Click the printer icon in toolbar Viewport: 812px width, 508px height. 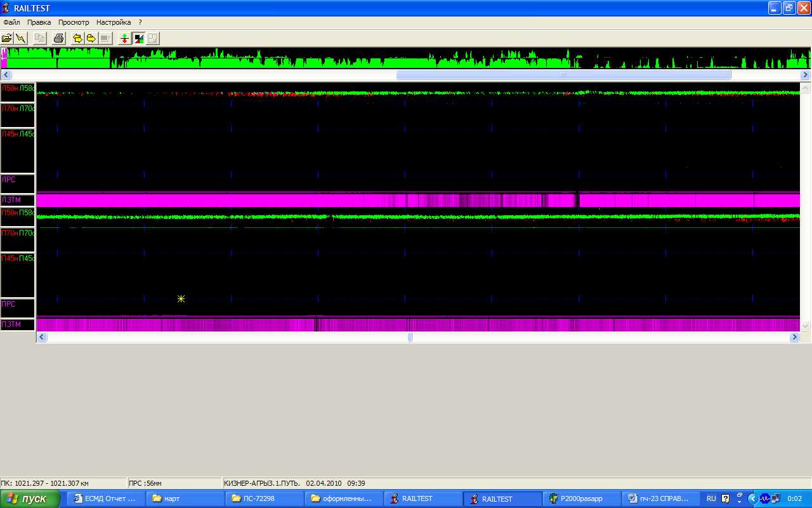(59, 39)
